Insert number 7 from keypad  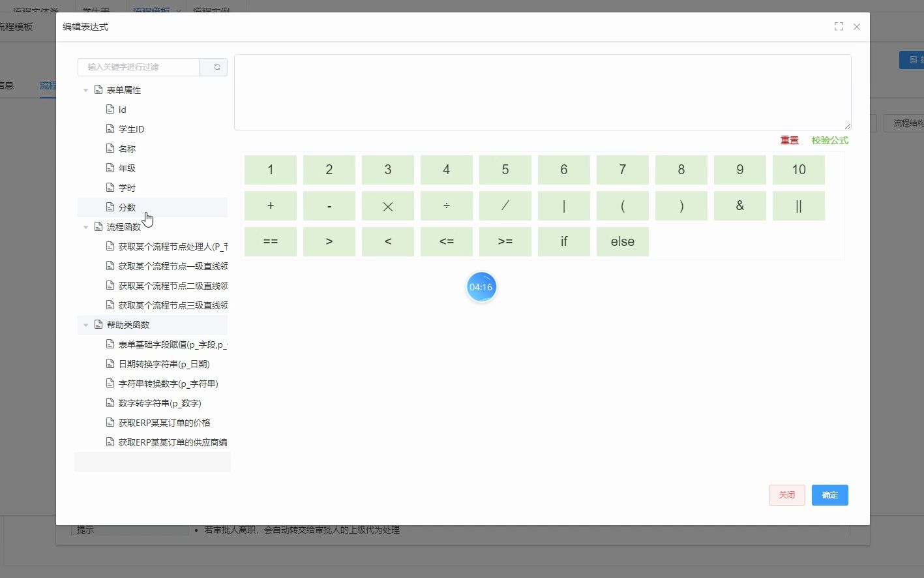point(623,170)
